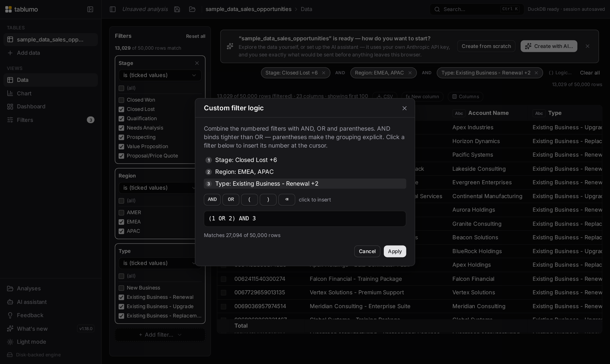Screen dimensions: 610x364
Task: Check the New Business checkbox
Action: 121,288
